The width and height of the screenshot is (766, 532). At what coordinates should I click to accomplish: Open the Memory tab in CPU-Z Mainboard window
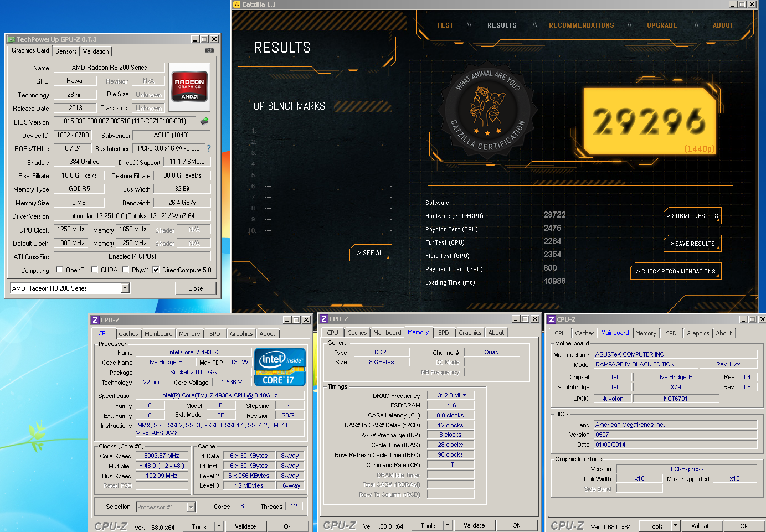tap(646, 333)
